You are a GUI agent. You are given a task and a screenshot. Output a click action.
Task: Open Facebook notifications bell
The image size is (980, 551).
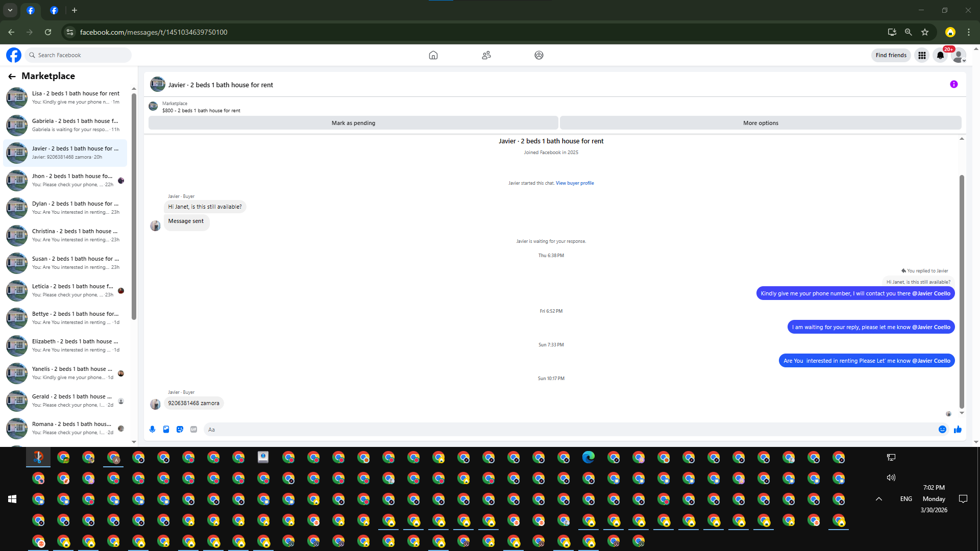click(x=940, y=55)
